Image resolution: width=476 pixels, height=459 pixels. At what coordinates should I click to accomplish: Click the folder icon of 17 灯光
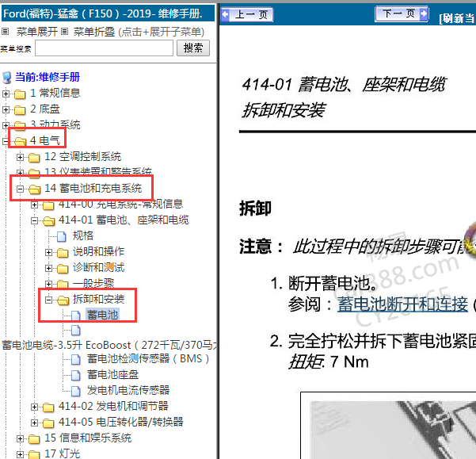pyautogui.click(x=34, y=455)
